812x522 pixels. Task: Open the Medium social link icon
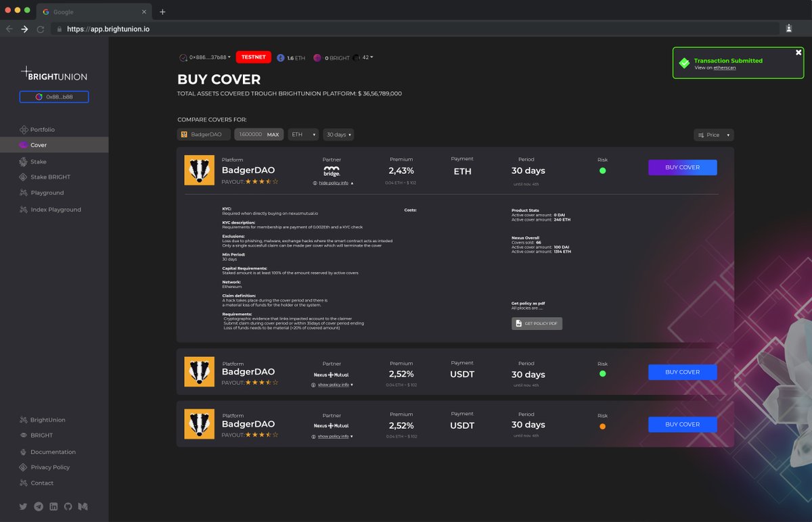coord(83,506)
